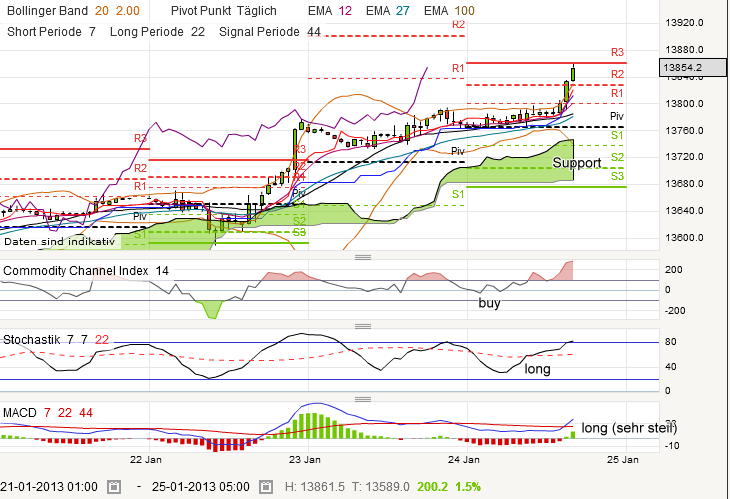
Task: Click the H: 13861.5 high value
Action: [x=315, y=487]
